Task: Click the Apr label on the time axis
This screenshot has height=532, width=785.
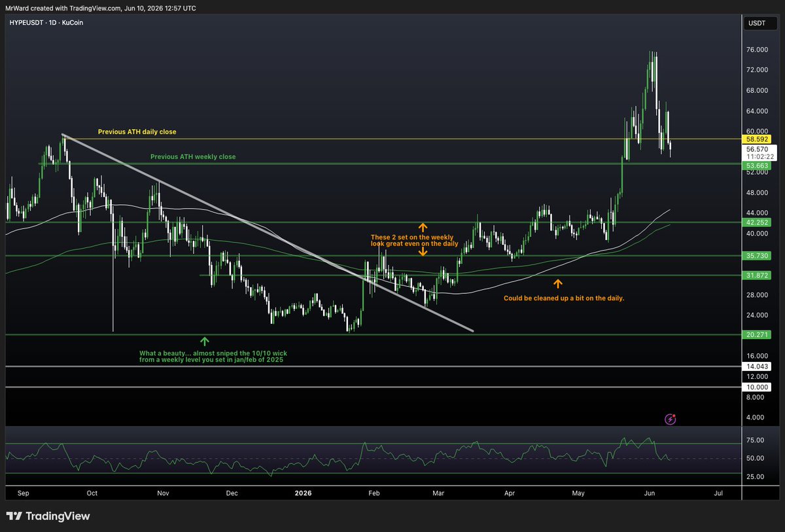Action: coord(510,493)
